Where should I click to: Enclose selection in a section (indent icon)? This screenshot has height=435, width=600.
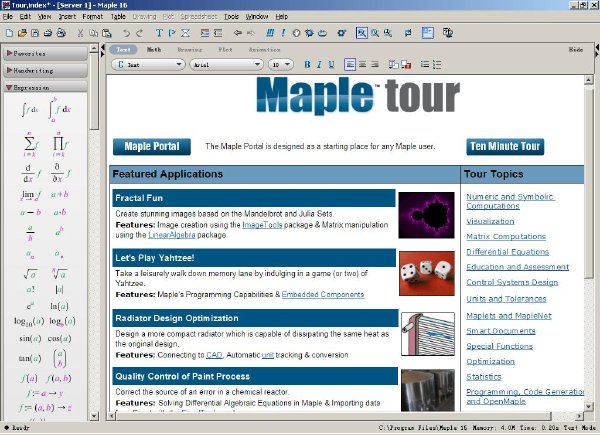point(205,33)
